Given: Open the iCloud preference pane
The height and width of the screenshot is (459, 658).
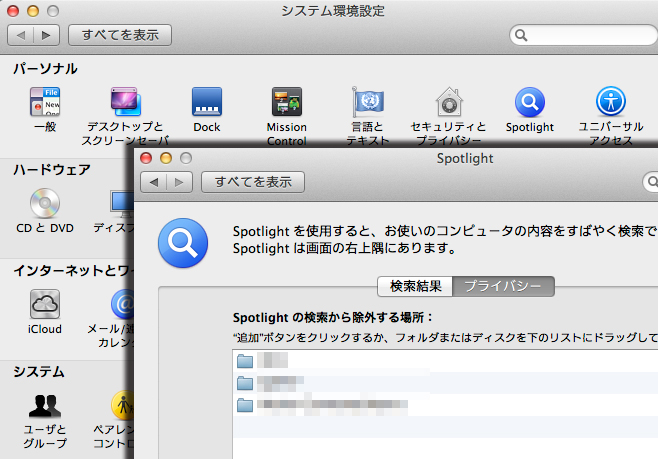Looking at the screenshot, I should pos(45,304).
